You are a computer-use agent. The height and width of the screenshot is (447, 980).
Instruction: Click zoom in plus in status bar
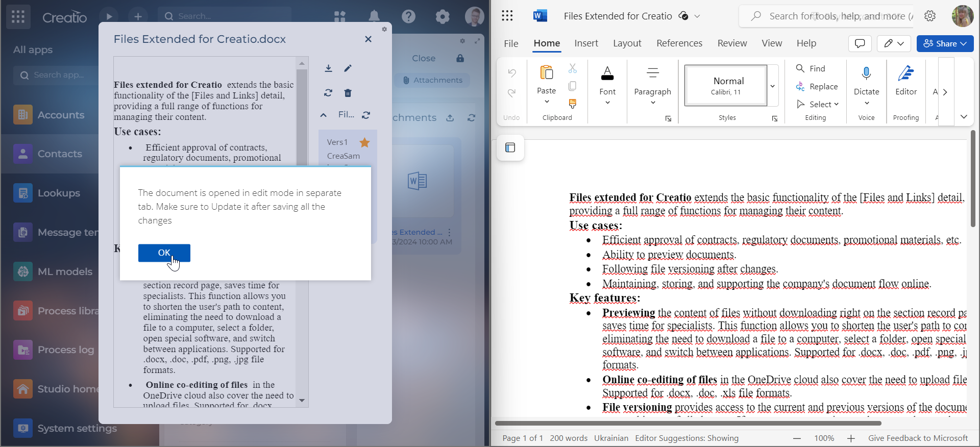(851, 438)
